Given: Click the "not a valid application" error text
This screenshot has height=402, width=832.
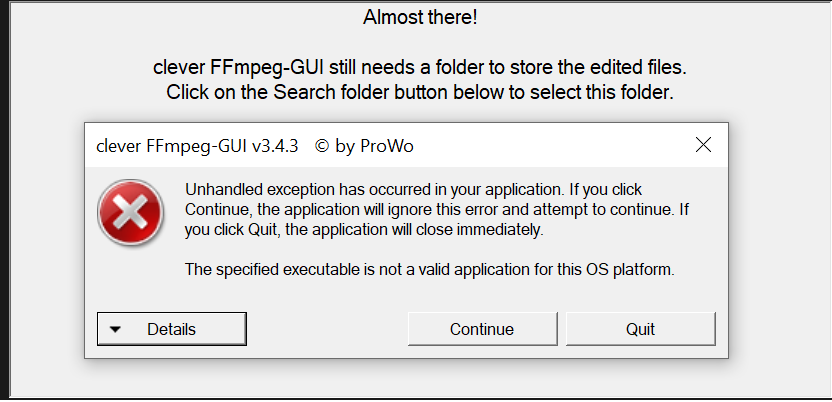Looking at the screenshot, I should pyautogui.click(x=432, y=270).
